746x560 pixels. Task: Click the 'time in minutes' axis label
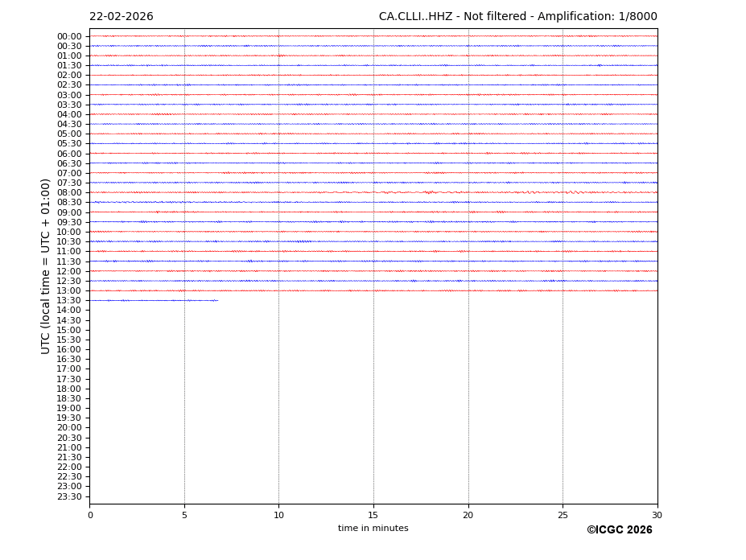373,529
